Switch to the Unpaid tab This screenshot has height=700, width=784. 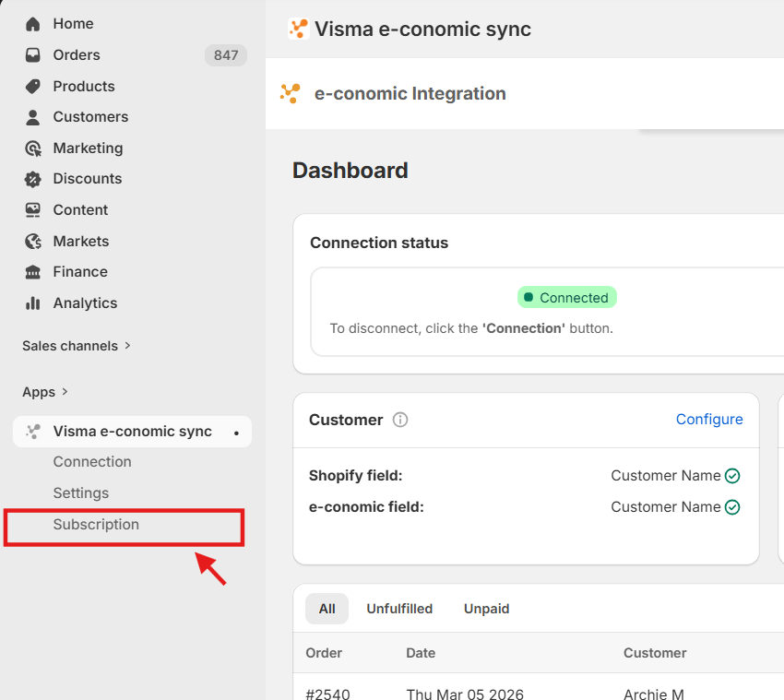[486, 609]
